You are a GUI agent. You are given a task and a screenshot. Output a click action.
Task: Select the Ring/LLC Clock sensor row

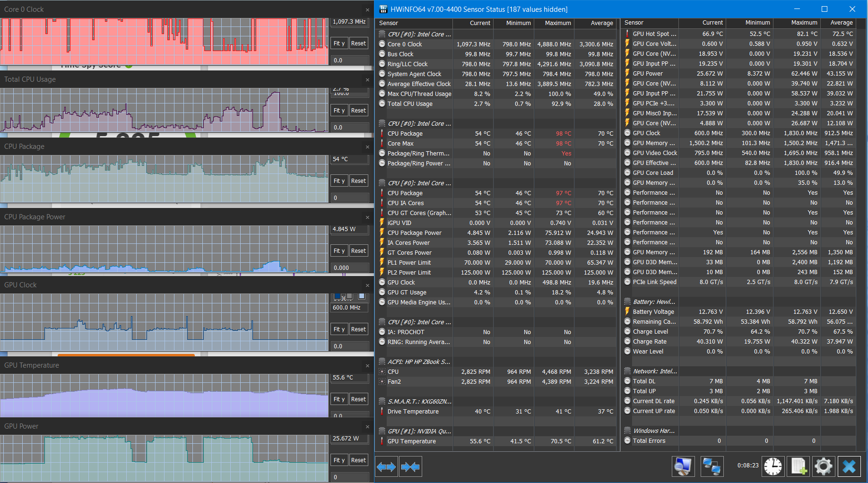(496, 64)
